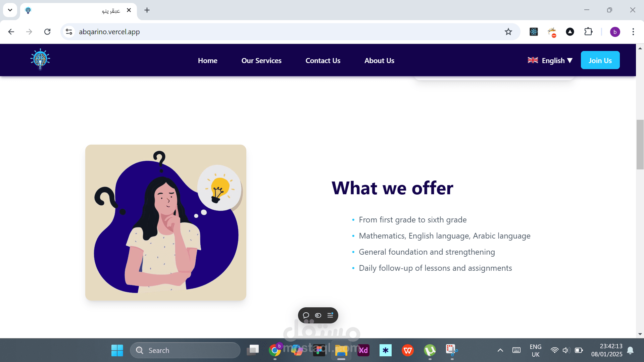Open the About Us nav item
644x362 pixels.
pos(379,61)
